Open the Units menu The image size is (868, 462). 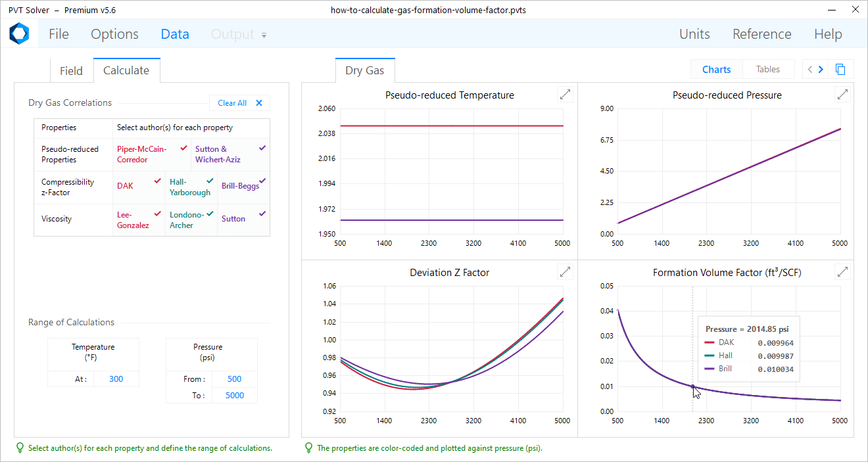[x=694, y=35]
